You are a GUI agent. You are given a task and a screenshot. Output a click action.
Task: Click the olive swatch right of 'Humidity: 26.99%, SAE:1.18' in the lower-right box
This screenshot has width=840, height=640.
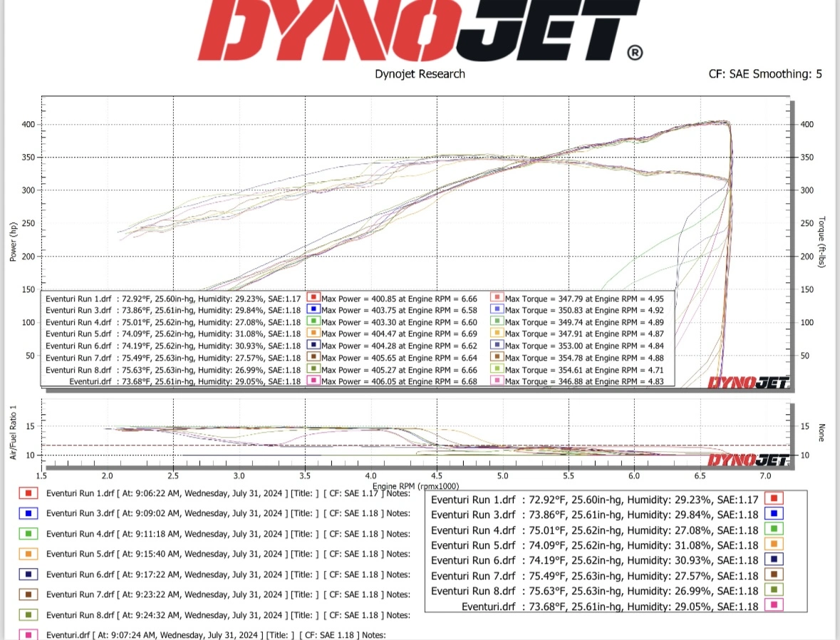point(774,589)
